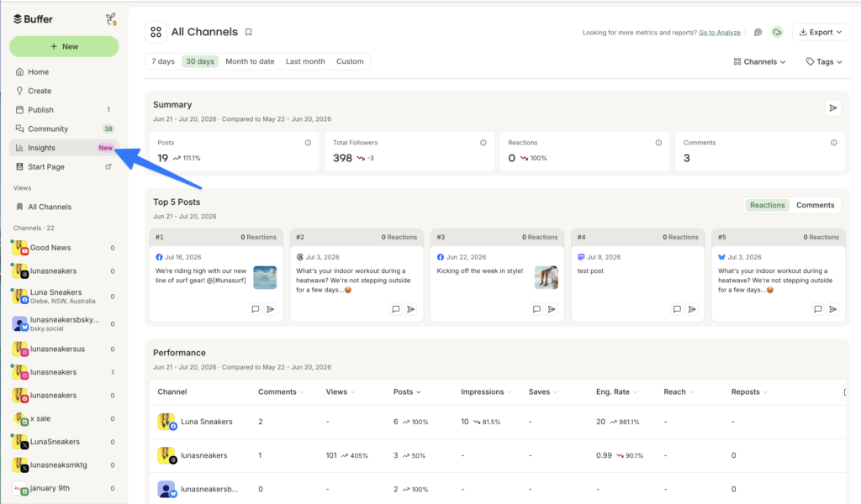Click comment icon on post #5
This screenshot has width=861, height=504.
click(x=817, y=309)
